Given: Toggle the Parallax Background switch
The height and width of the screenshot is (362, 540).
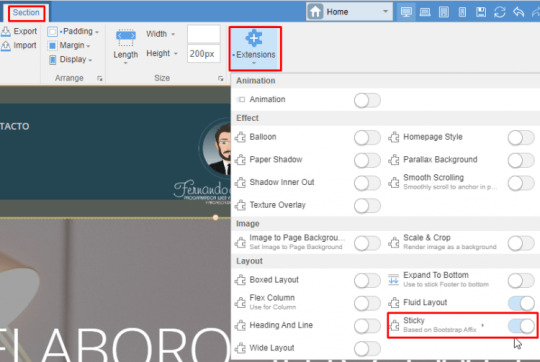Looking at the screenshot, I should coord(521,161).
